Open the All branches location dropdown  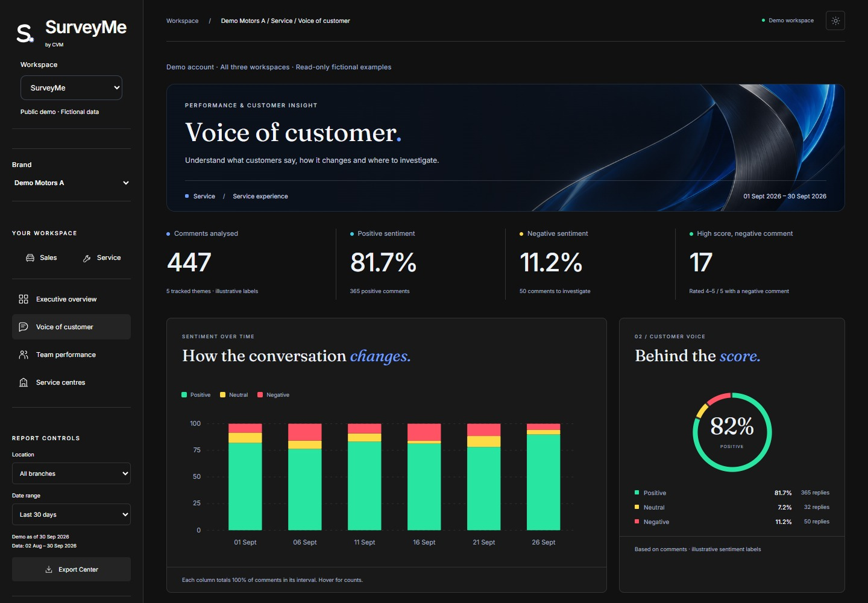pyautogui.click(x=71, y=473)
